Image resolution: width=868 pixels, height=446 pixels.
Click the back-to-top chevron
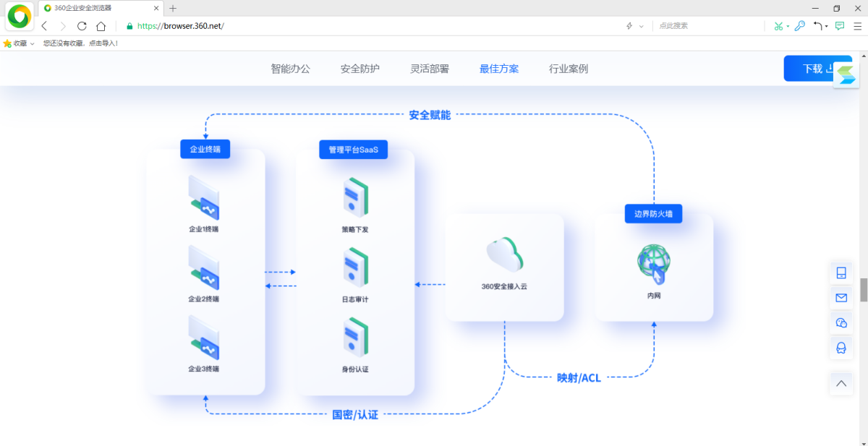pyautogui.click(x=841, y=384)
